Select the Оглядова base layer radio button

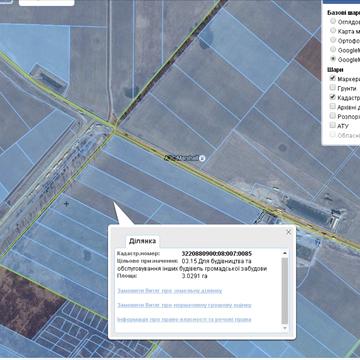(333, 21)
